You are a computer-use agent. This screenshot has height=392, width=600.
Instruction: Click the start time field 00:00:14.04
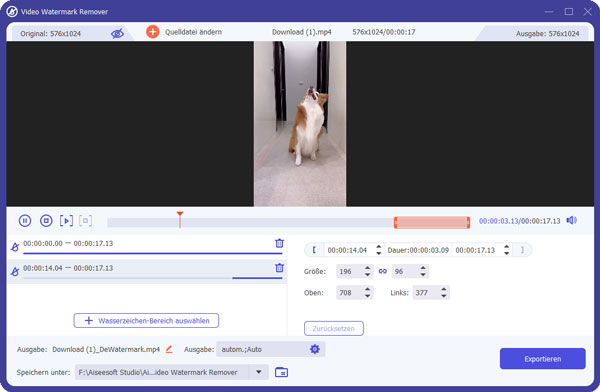click(348, 250)
